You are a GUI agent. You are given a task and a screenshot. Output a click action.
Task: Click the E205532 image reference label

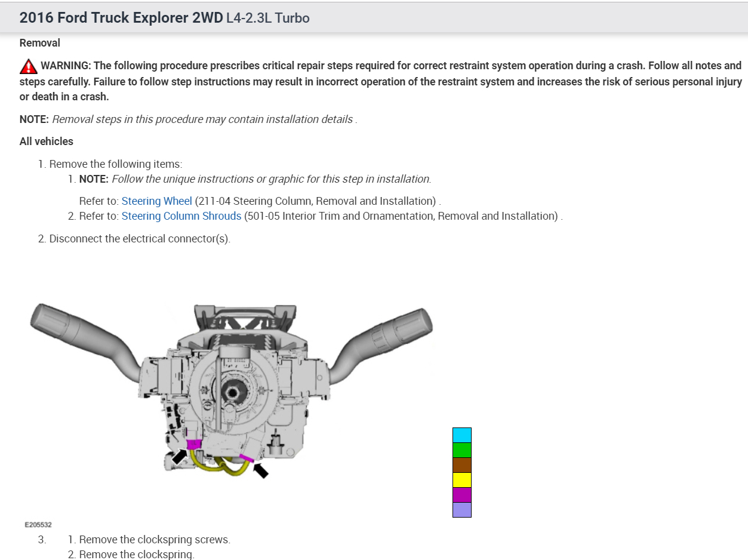click(38, 525)
